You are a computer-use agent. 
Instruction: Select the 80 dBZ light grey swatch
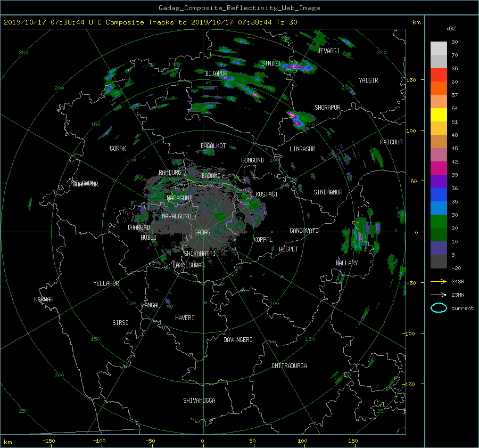pyautogui.click(x=439, y=48)
